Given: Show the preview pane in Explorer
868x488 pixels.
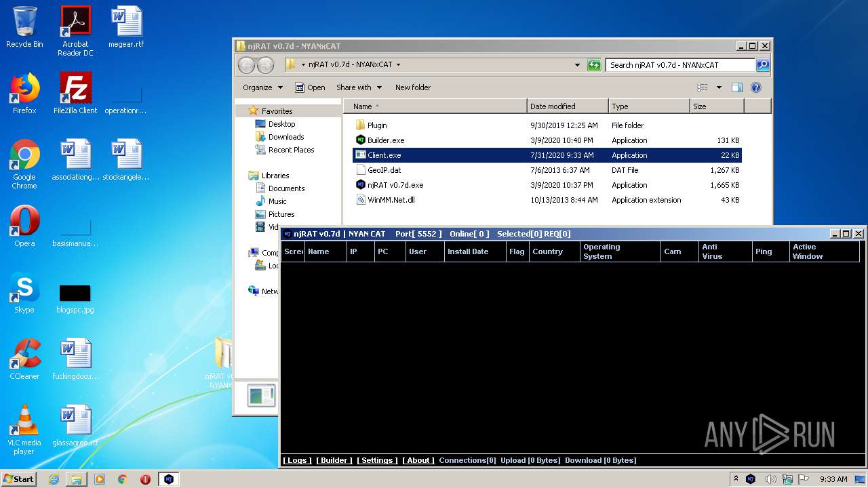Looking at the screenshot, I should pyautogui.click(x=737, y=87).
